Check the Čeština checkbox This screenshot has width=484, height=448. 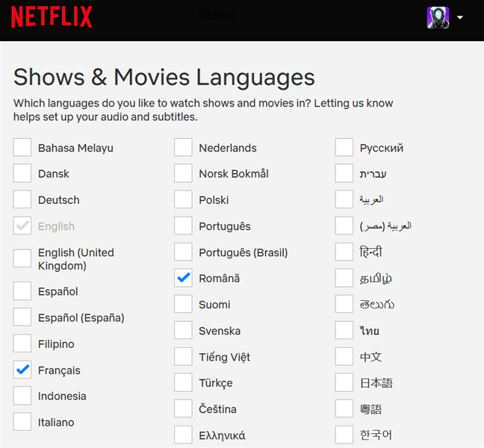[183, 408]
